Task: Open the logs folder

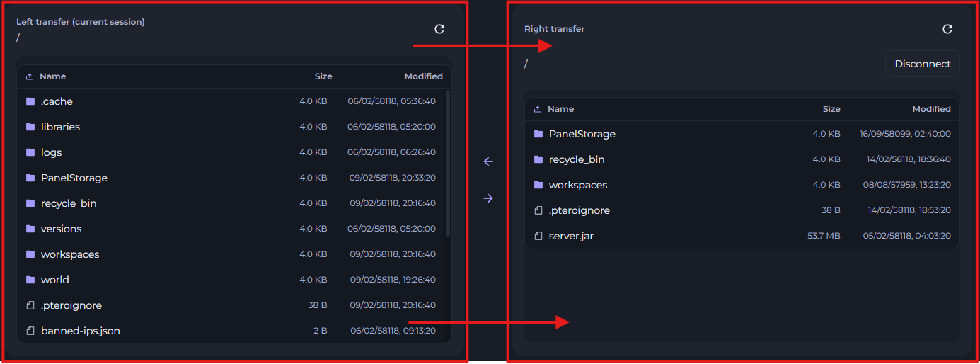Action: (x=51, y=152)
